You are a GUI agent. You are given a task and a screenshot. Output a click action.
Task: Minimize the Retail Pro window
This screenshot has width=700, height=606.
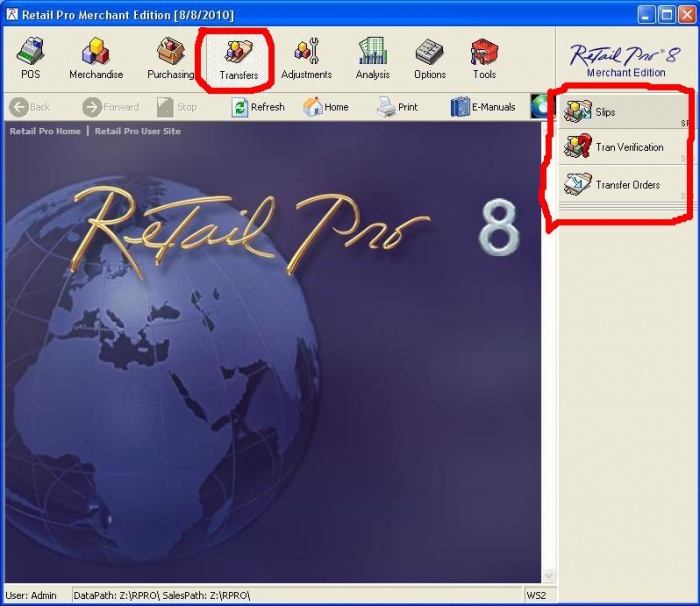tap(646, 15)
